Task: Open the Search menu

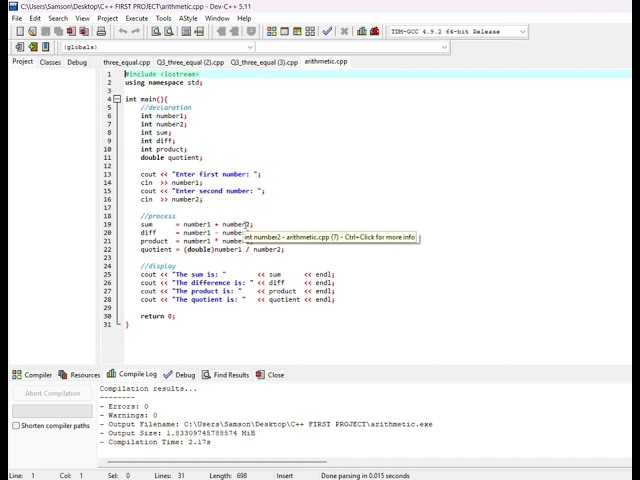Action: [58, 18]
